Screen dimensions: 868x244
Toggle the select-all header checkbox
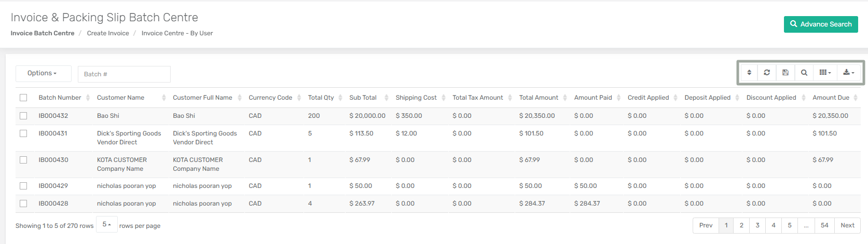tap(23, 98)
